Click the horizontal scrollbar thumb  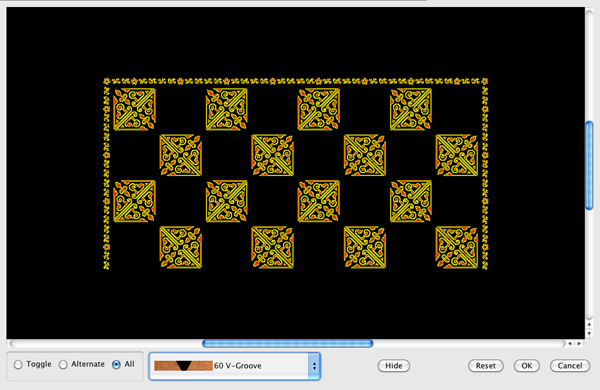(287, 343)
